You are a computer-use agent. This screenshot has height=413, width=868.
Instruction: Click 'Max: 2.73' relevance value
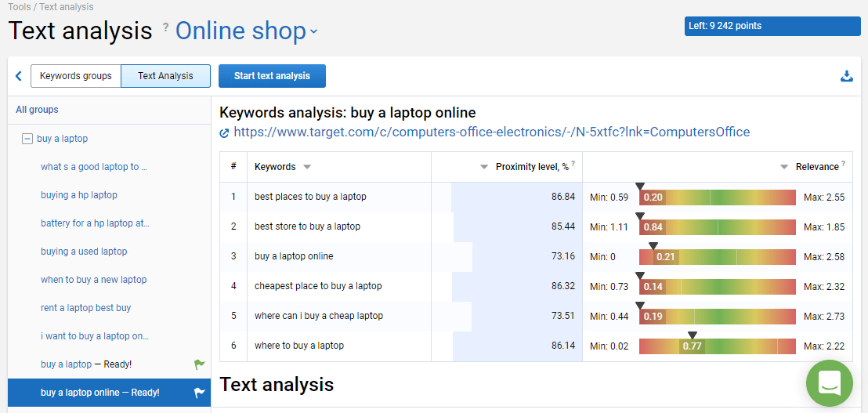(823, 317)
